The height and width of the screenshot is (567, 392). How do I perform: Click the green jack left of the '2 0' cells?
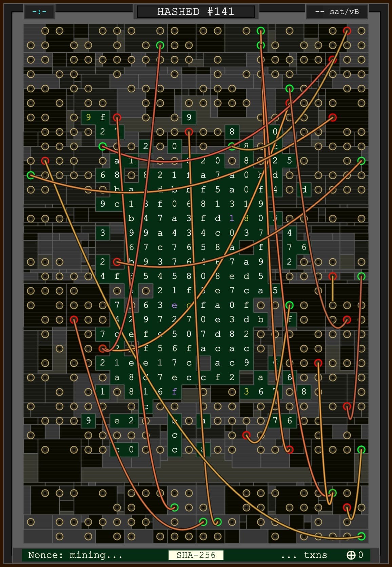click(102, 146)
